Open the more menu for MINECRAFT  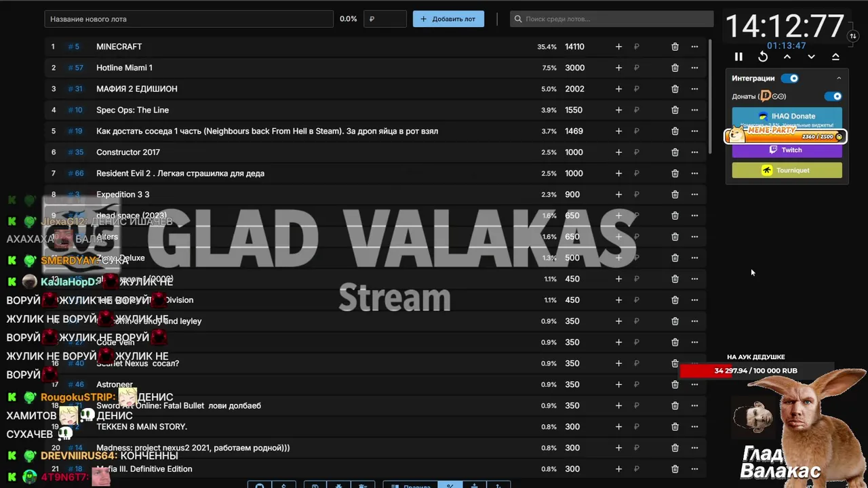(x=694, y=47)
